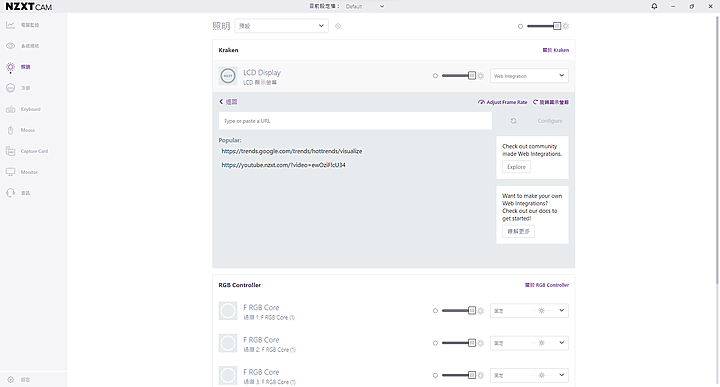
Task: Adjust the LCD Display brightness slider
Action: click(x=459, y=76)
